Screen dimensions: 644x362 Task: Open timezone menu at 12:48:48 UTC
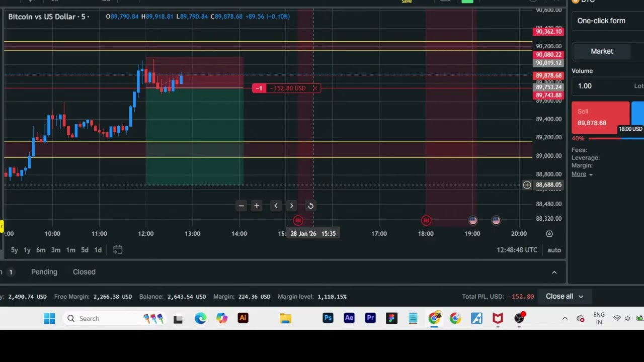pos(517,250)
